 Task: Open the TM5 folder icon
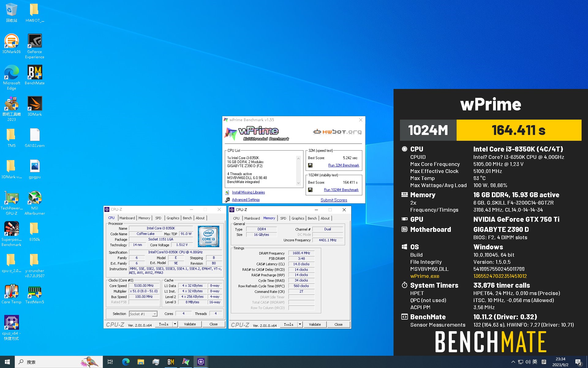pyautogui.click(x=12, y=138)
